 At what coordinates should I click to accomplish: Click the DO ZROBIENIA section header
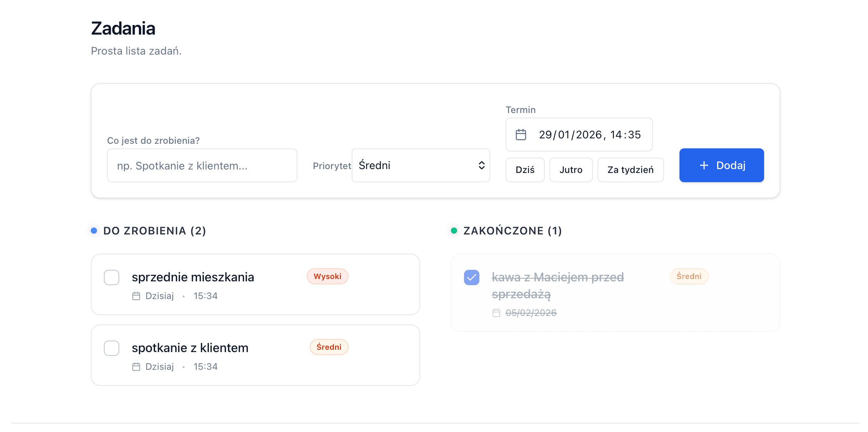tap(154, 231)
